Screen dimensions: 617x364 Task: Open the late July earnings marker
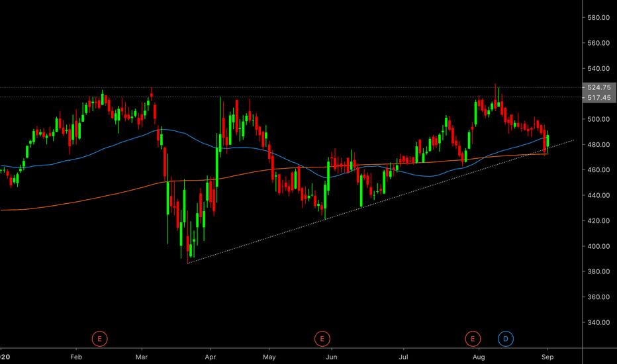click(x=473, y=339)
